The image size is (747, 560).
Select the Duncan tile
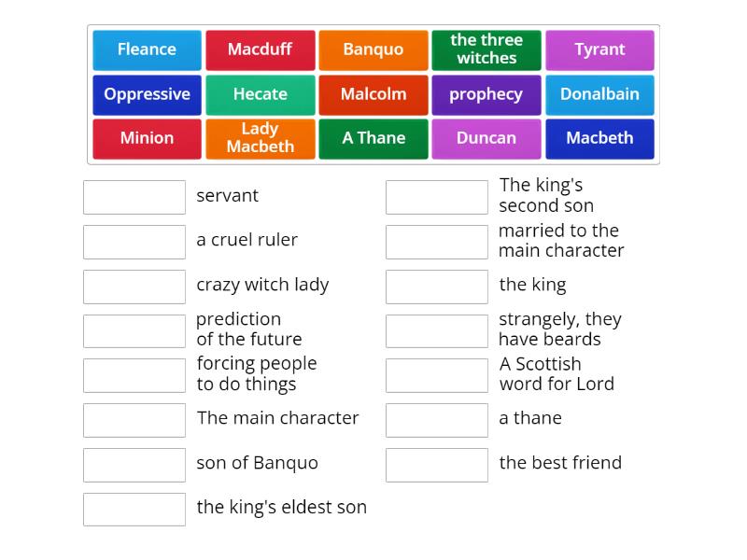(x=486, y=138)
